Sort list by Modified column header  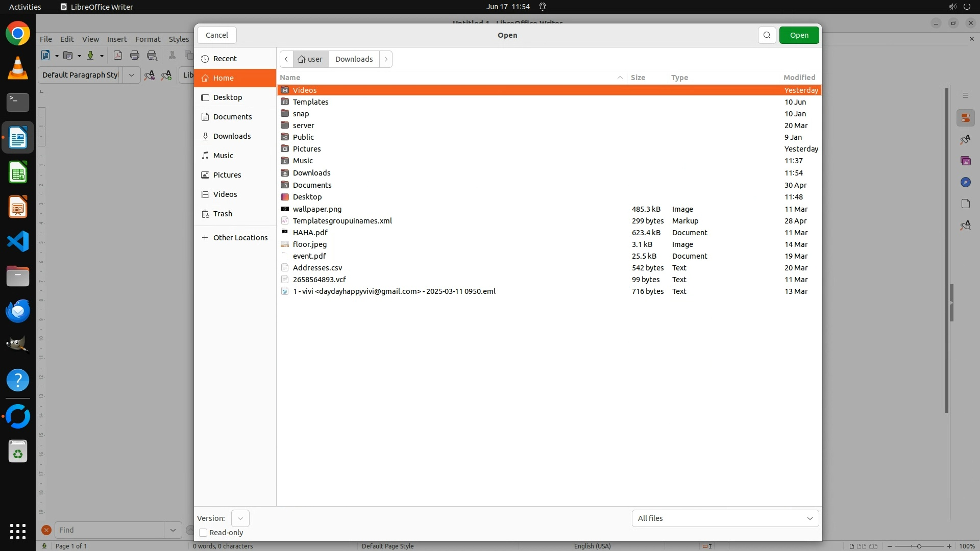click(x=799, y=78)
